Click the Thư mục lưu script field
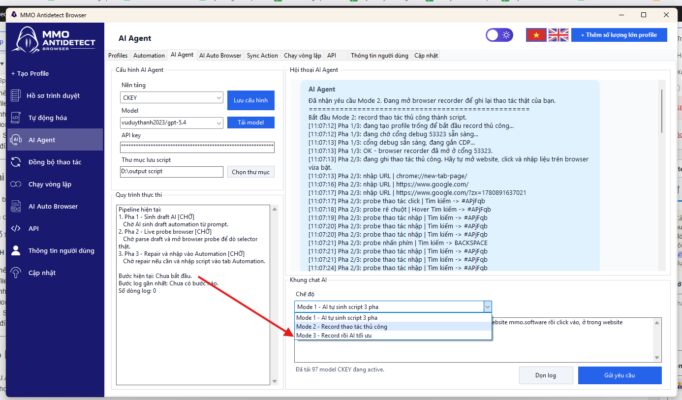682x400 pixels. pos(172,171)
